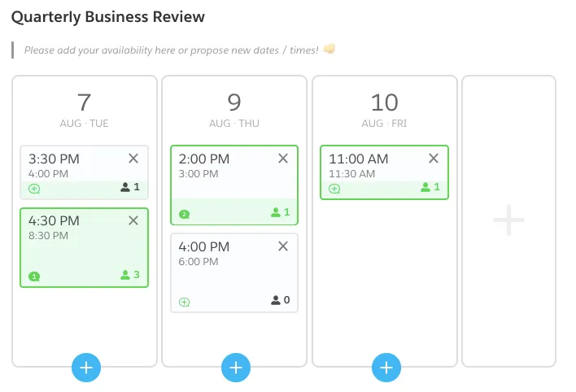576x392 pixels.
Task: Add comment on 3:30 PM slot
Action: pyautogui.click(x=34, y=189)
